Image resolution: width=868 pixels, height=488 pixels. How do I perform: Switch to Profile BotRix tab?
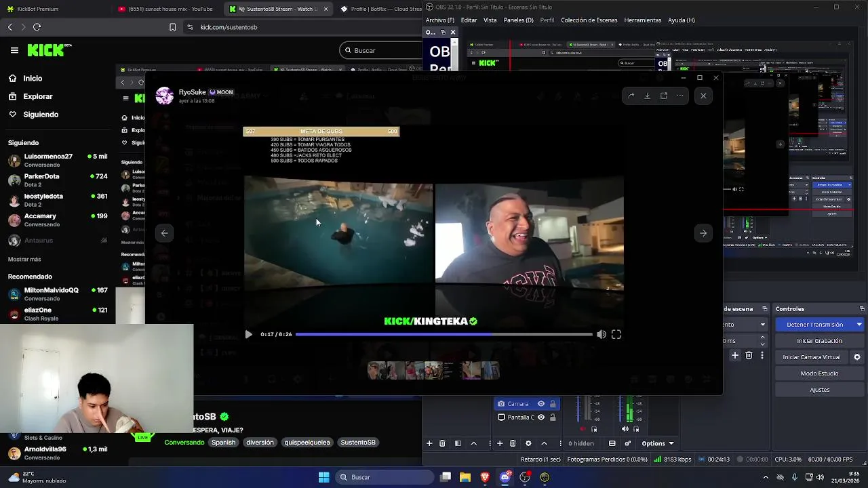(x=380, y=9)
